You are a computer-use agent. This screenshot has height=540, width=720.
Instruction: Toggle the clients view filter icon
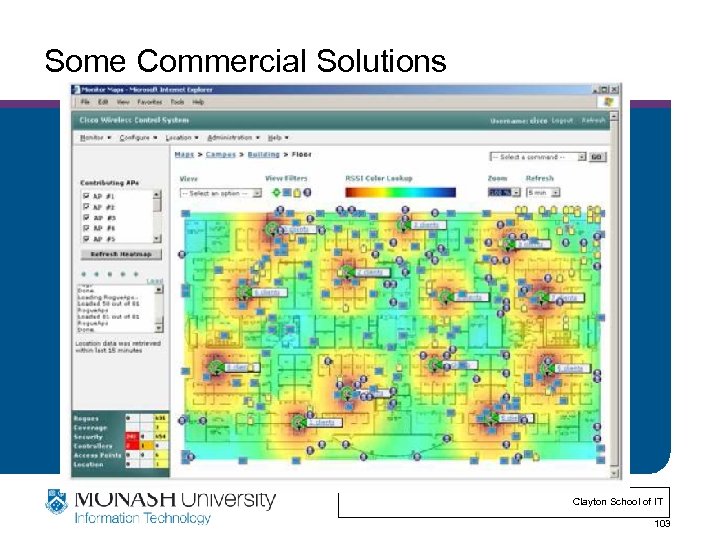pyautogui.click(x=307, y=193)
